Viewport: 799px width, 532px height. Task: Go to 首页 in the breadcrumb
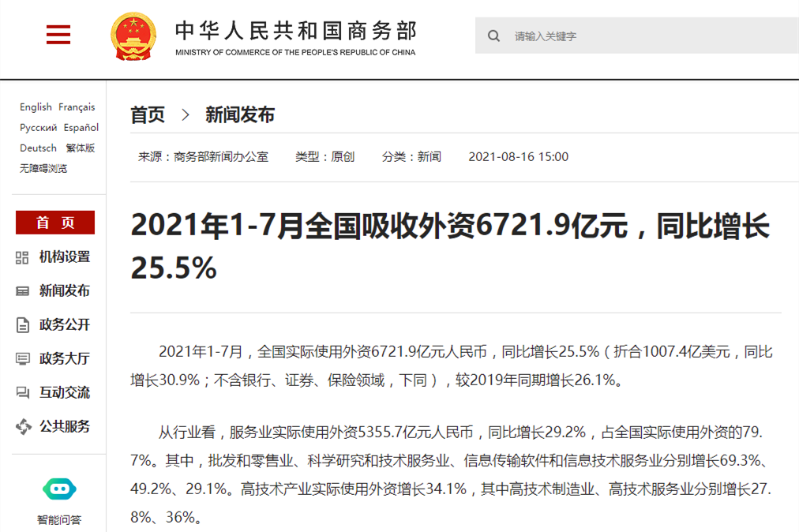[148, 115]
